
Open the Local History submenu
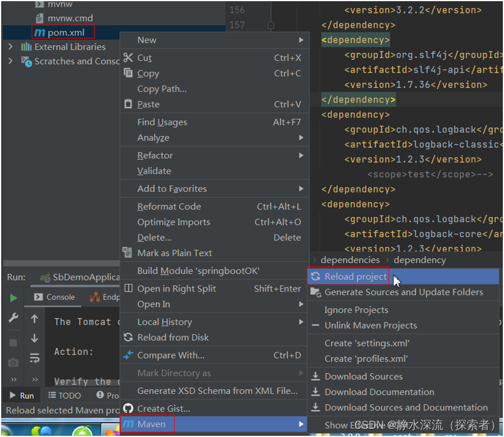214,321
